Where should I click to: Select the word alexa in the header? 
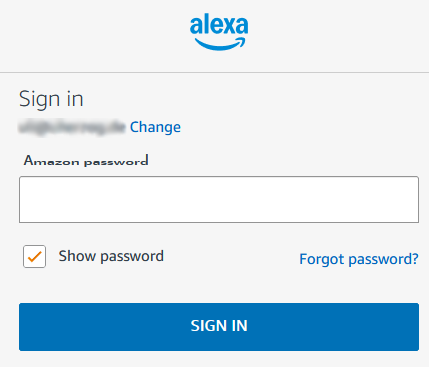[219, 24]
